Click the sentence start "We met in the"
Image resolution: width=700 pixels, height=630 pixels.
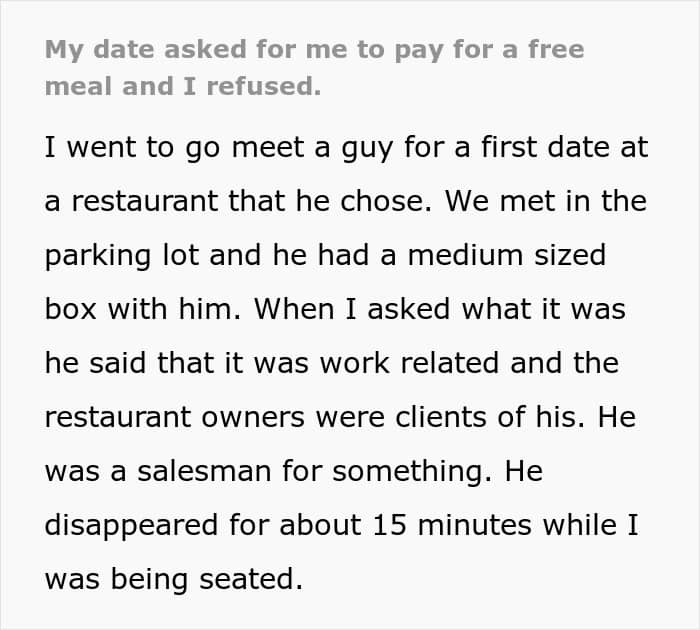pyautogui.click(x=546, y=201)
